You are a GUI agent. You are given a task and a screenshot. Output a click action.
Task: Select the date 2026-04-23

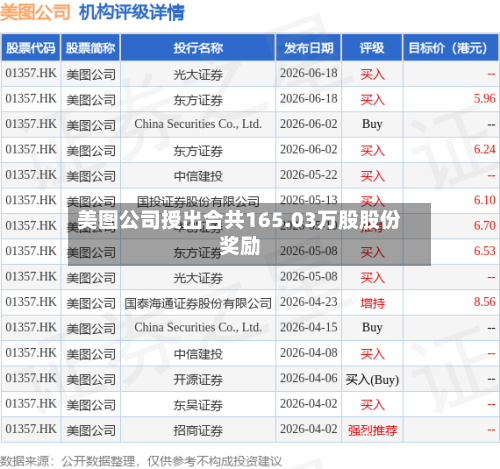coord(309,302)
